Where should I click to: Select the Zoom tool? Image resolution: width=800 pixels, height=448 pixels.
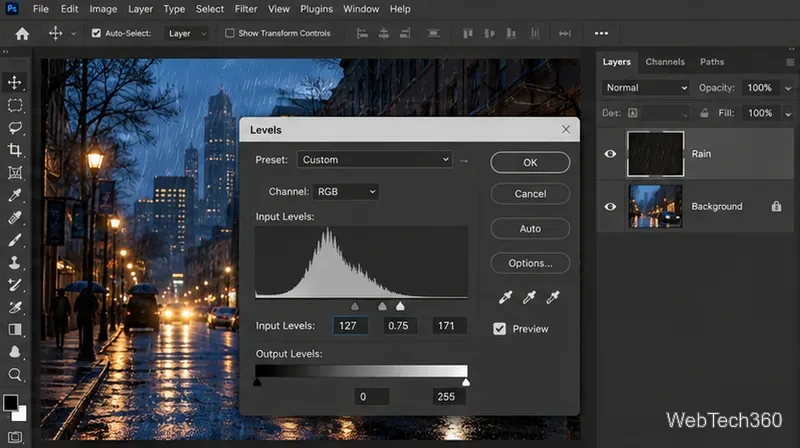pyautogui.click(x=15, y=375)
